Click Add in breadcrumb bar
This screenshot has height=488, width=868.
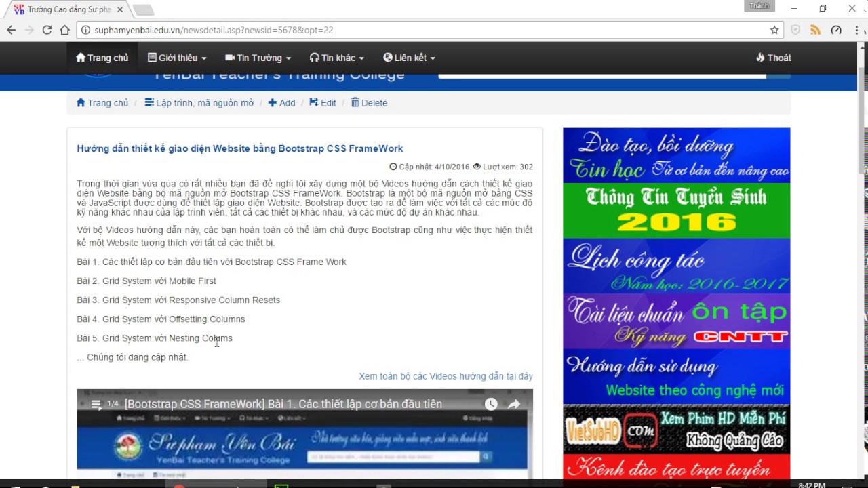click(x=282, y=103)
